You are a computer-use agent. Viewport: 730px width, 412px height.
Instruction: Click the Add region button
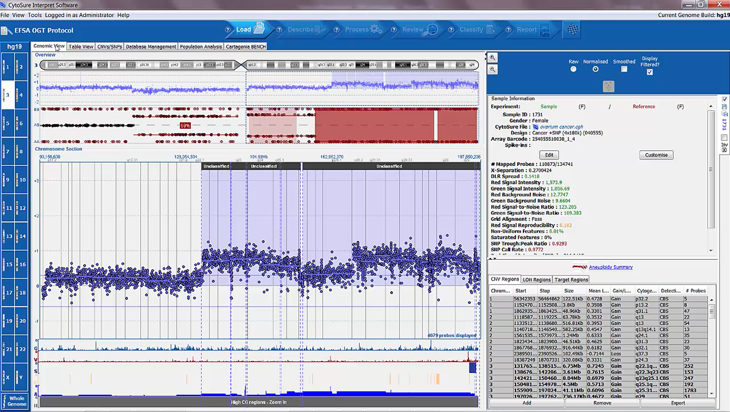[527, 403]
